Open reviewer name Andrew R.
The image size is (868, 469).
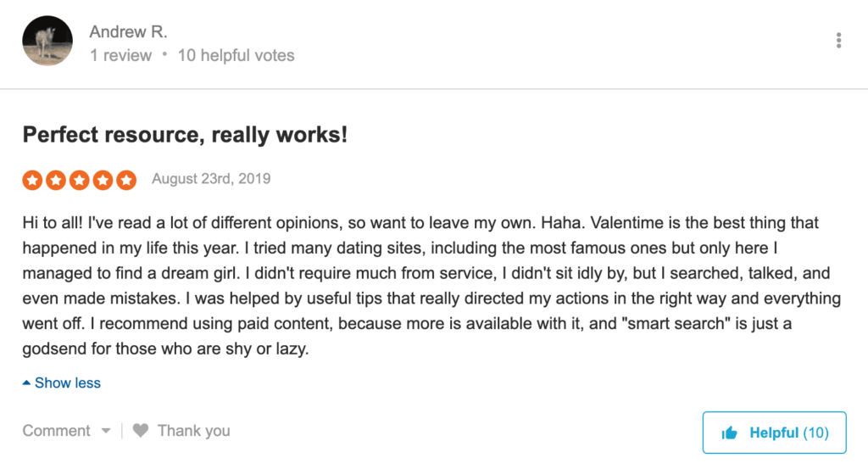coord(129,31)
